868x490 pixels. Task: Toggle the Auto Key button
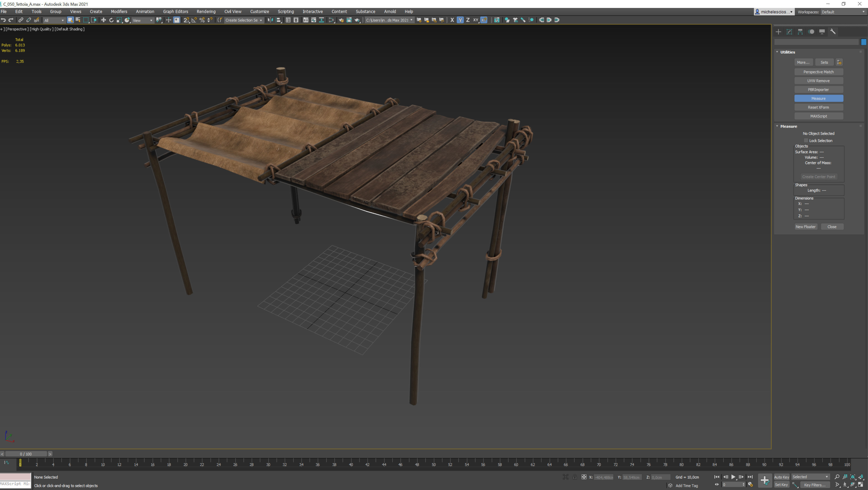781,477
